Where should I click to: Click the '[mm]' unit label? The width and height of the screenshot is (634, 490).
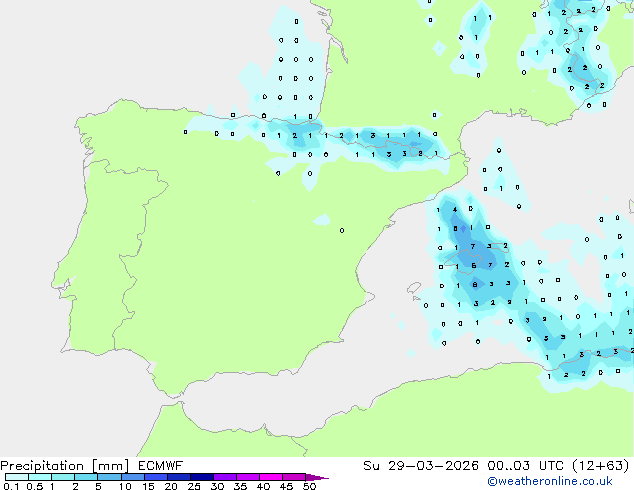click(110, 466)
